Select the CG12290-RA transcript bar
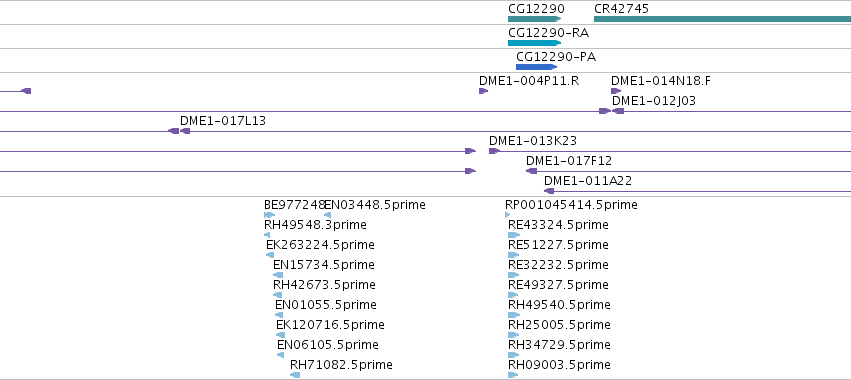 tap(534, 43)
